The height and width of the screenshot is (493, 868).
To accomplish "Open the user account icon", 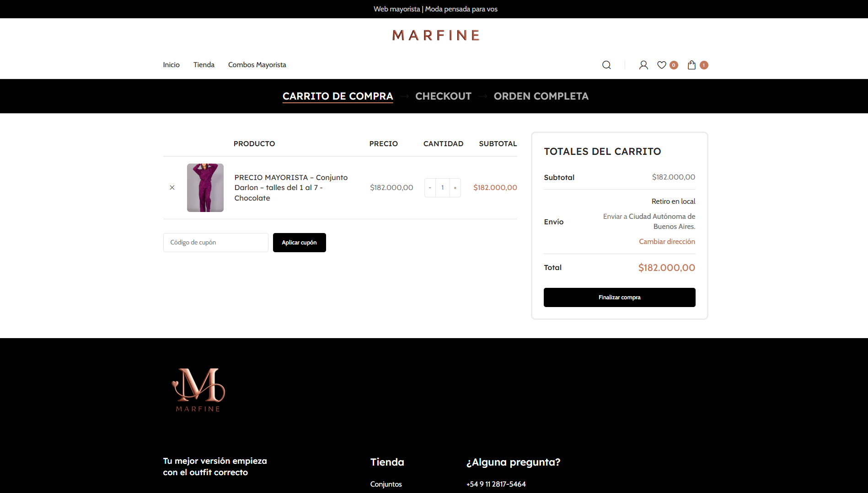I will tap(643, 65).
